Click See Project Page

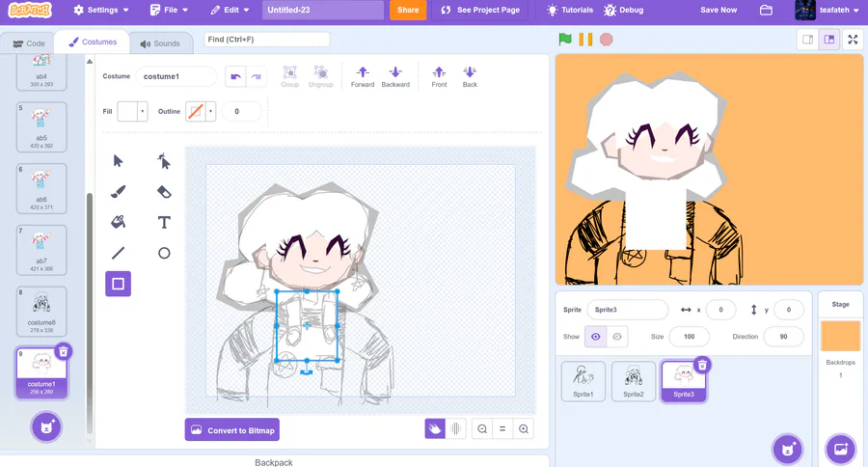coord(480,10)
